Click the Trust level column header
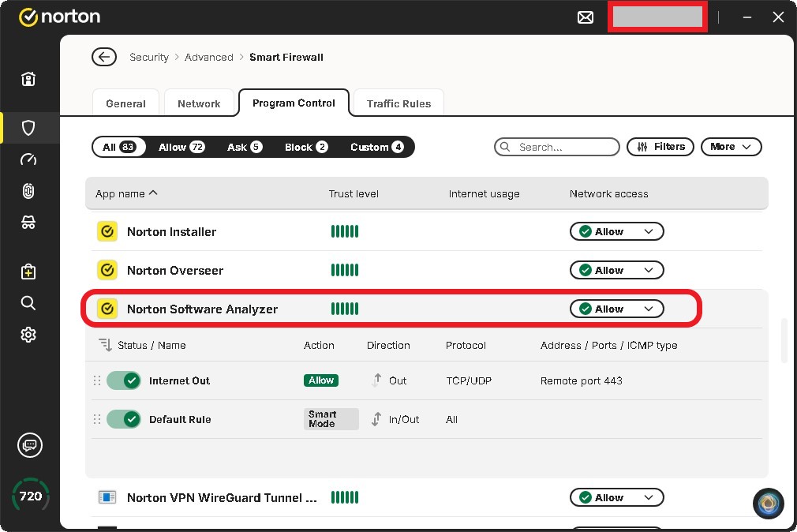797x532 pixels. pos(354,194)
